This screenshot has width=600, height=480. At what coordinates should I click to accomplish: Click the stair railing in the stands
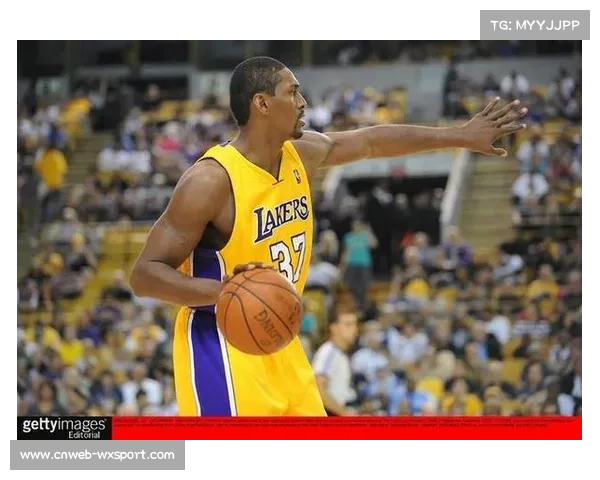point(456,190)
